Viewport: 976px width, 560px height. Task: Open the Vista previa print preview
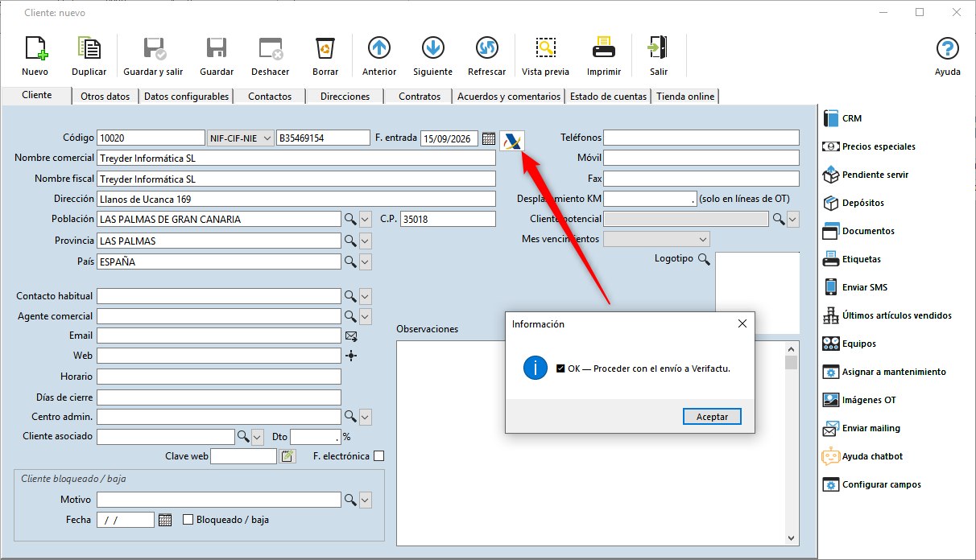[x=546, y=56]
